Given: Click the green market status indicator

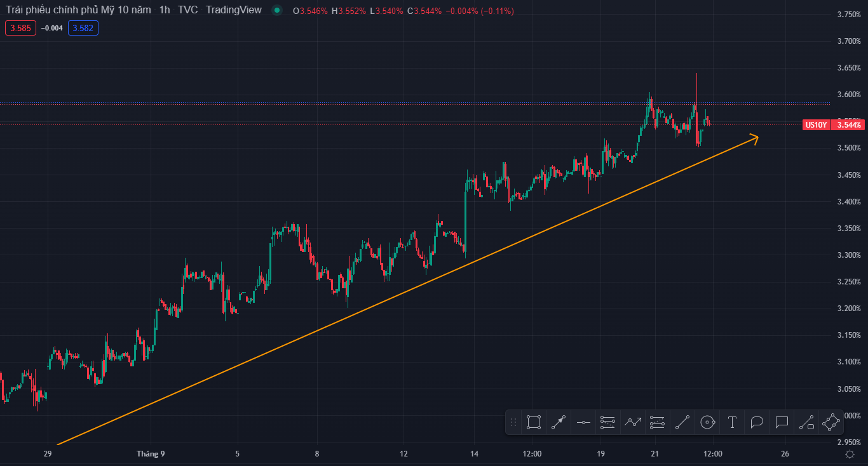Looking at the screenshot, I should pos(276,11).
